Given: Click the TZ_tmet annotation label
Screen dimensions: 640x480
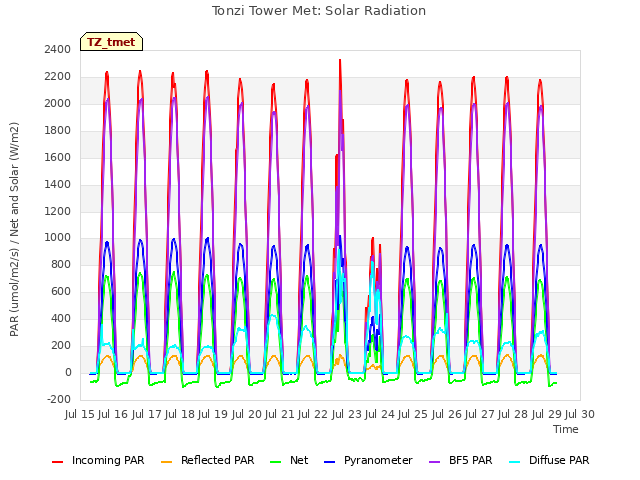Looking at the screenshot, I should tap(111, 42).
